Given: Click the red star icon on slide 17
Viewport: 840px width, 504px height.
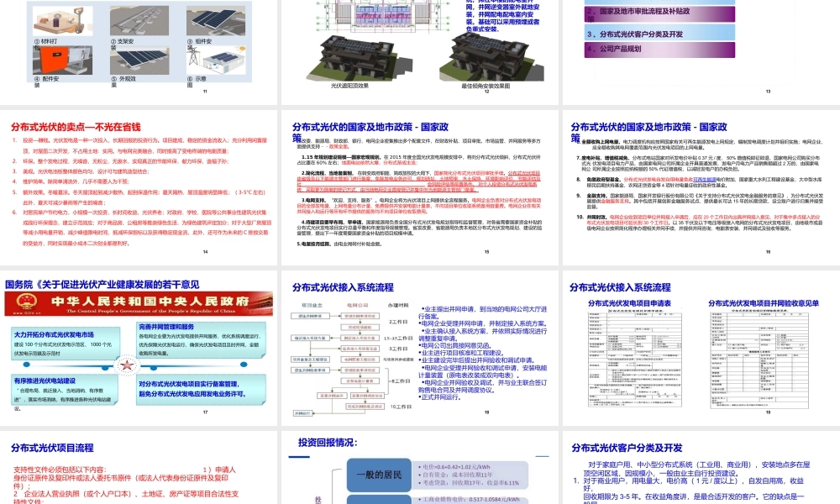Looking at the screenshot, I should tap(127, 365).
